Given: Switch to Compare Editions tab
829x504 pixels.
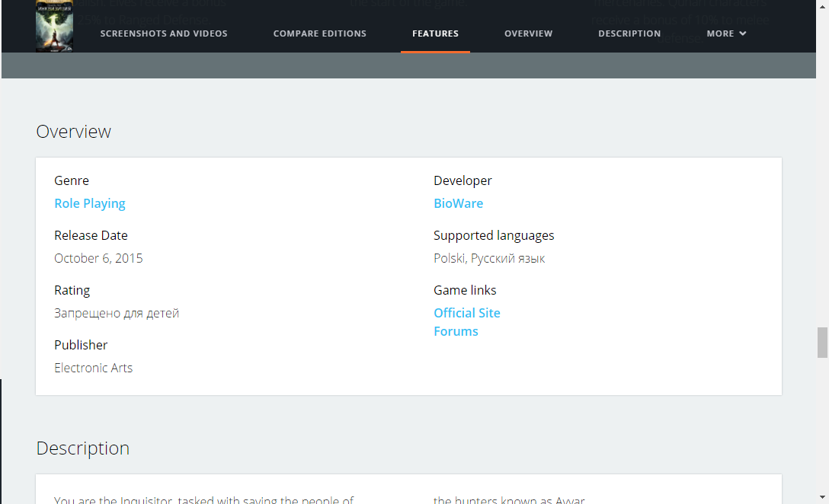Looking at the screenshot, I should pos(320,33).
